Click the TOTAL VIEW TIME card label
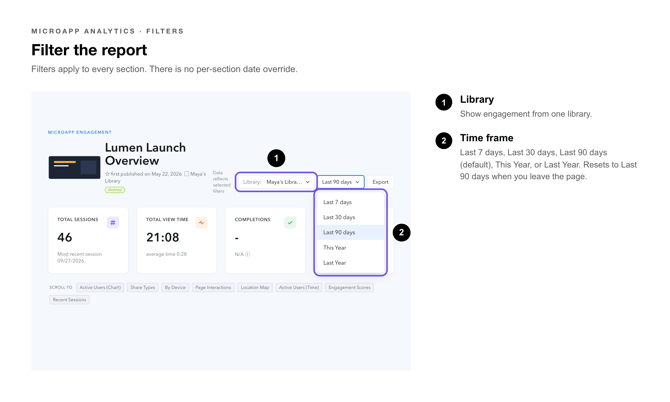 pos(167,220)
